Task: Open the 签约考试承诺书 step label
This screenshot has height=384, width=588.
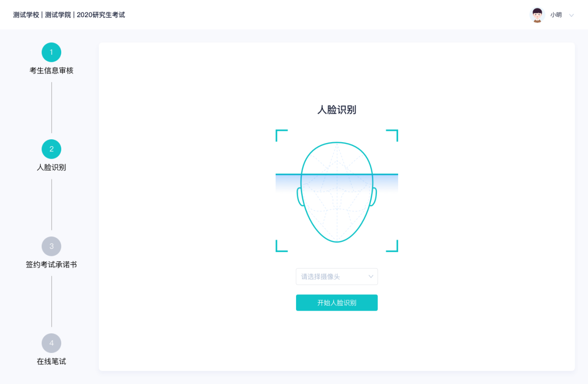Action: (52, 265)
